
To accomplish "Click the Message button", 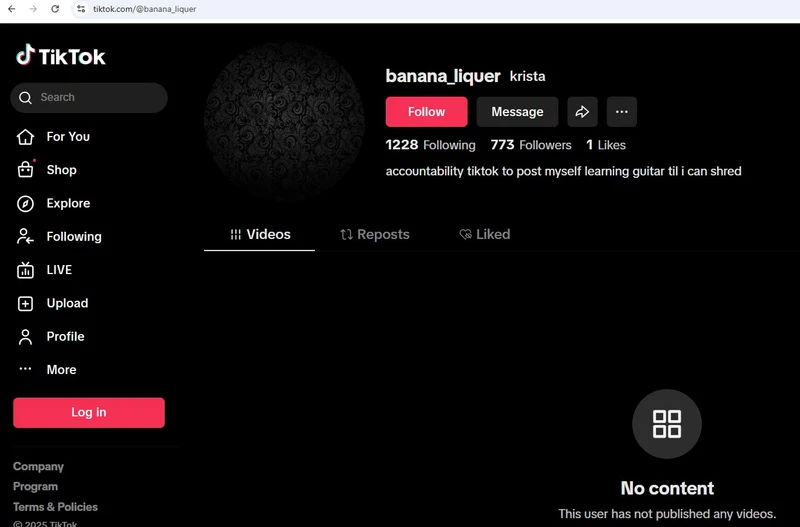I will coord(517,112).
